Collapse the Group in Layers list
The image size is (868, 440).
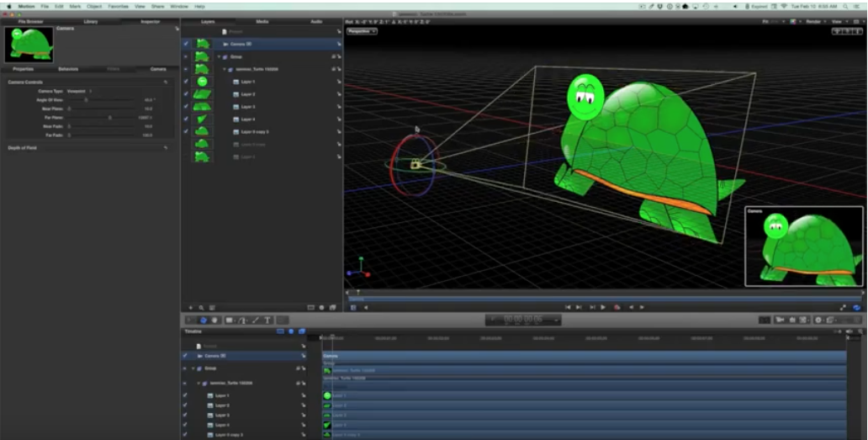[219, 56]
